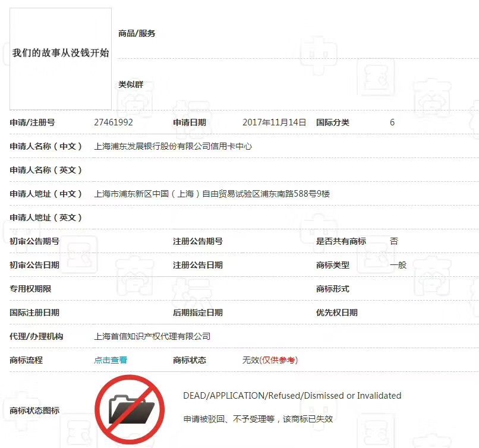This screenshot has width=479, height=448.
Task: Click the 初审公告日期 label
Action: [x=34, y=265]
